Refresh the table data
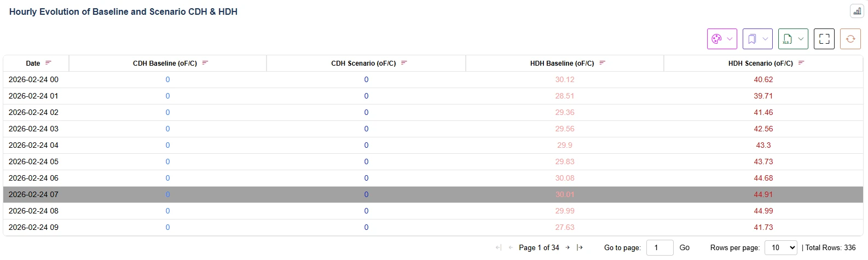The image size is (868, 260). click(850, 39)
